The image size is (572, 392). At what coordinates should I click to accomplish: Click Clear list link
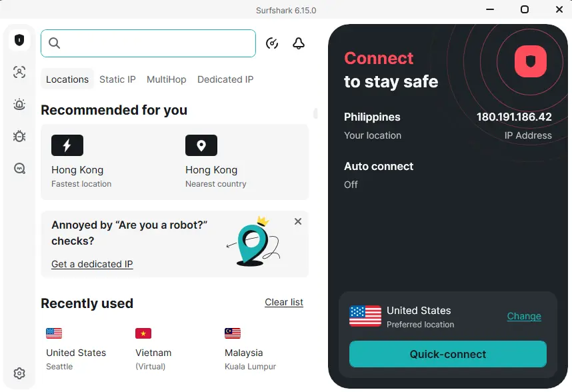click(x=284, y=302)
